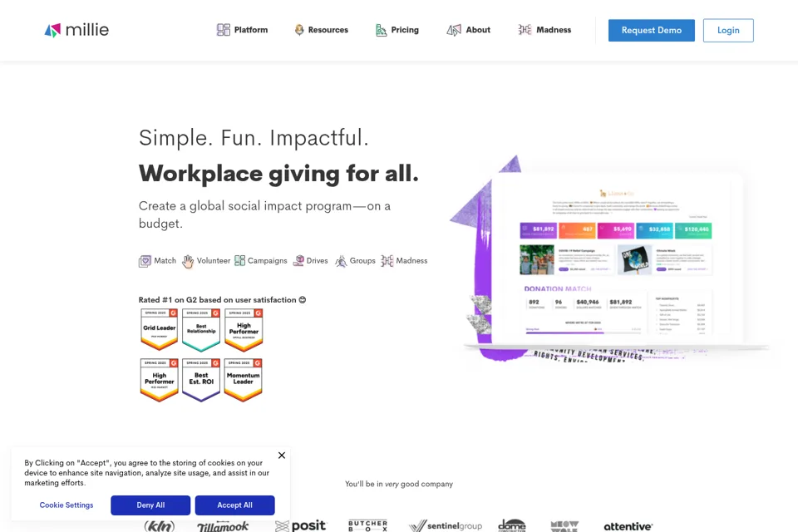Image resolution: width=798 pixels, height=532 pixels.
Task: Click 'You'll be in very good company' text
Action: 399,484
